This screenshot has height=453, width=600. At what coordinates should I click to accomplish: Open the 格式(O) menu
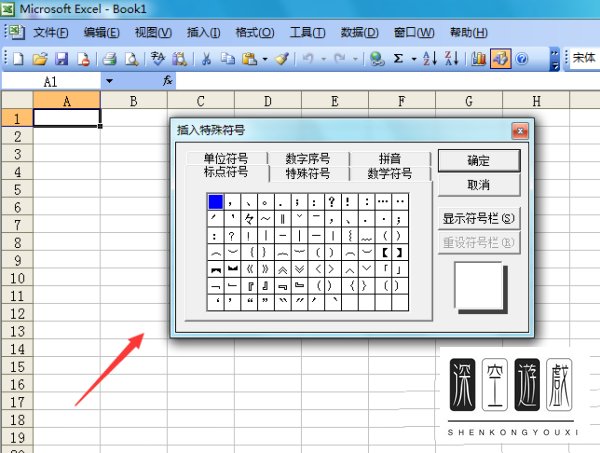click(x=255, y=33)
